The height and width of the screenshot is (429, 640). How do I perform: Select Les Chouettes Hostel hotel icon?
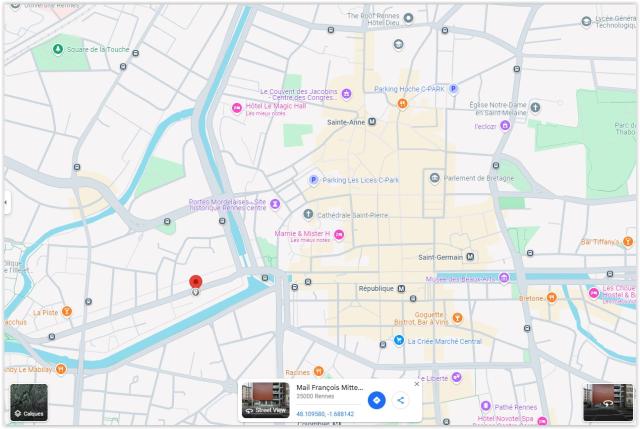tap(594, 293)
